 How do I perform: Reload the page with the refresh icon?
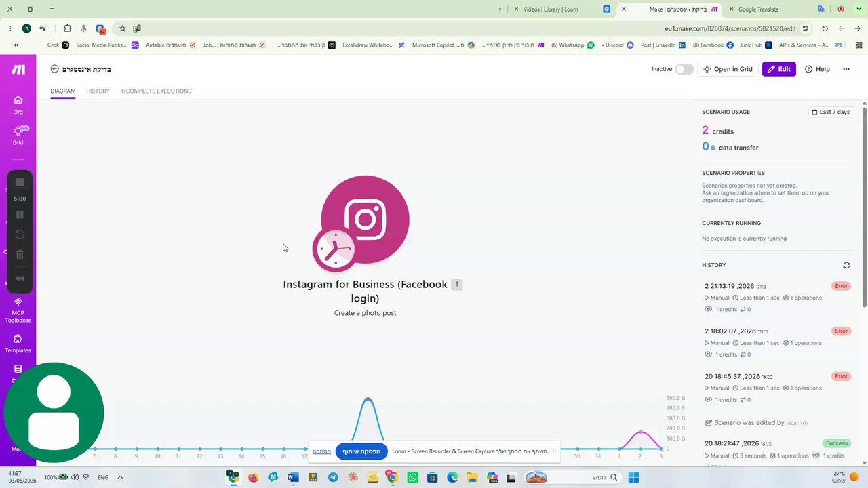[x=825, y=28]
